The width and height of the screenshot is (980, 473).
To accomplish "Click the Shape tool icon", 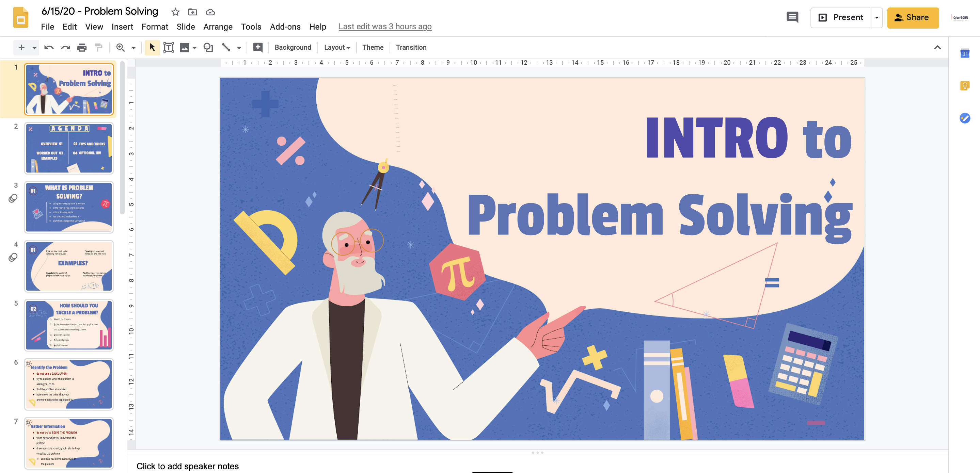I will (208, 48).
